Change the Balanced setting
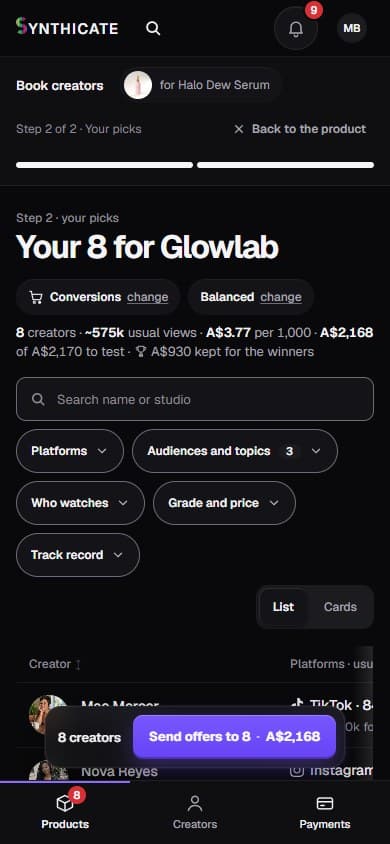 (x=281, y=297)
